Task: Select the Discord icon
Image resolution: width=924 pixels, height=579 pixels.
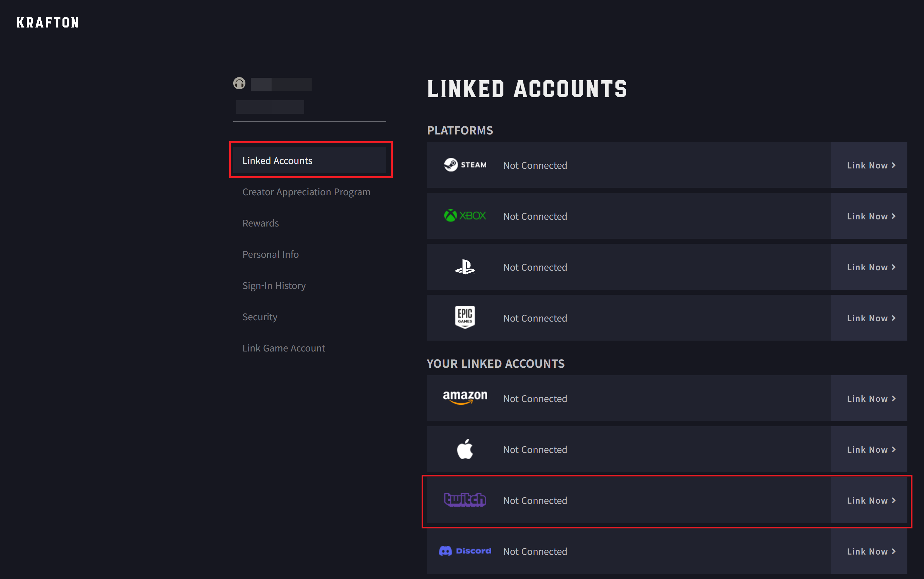Action: tap(464, 551)
